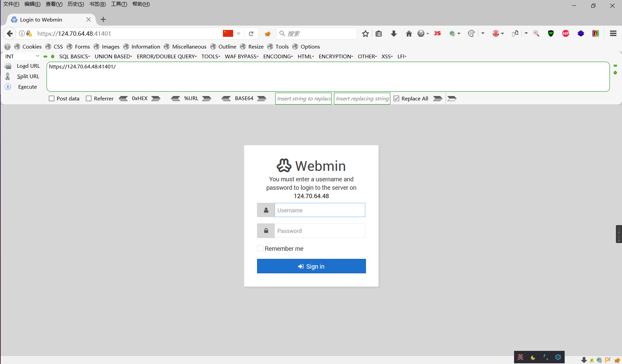Image resolution: width=622 pixels, height=364 pixels.
Task: Click Execute in HackBar
Action: (x=27, y=87)
